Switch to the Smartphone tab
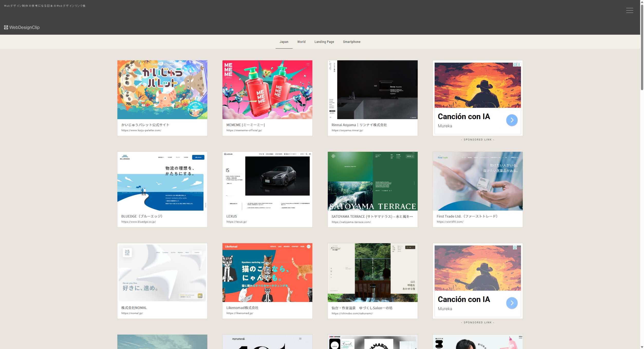Screen dimensions: 644x349 click(351, 42)
